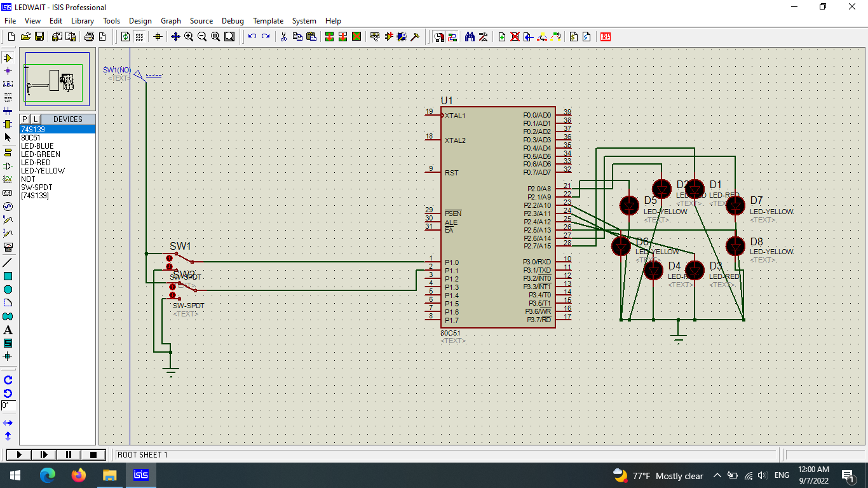Click the Rotate Anti-Clockwise icon
This screenshot has height=488, width=868.
tap(8, 393)
